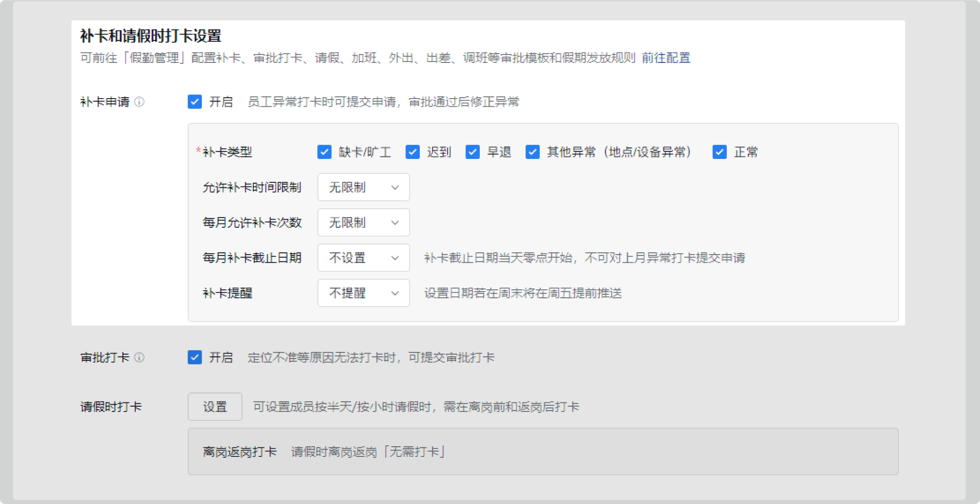Toggle the 早退 checkbox

473,152
